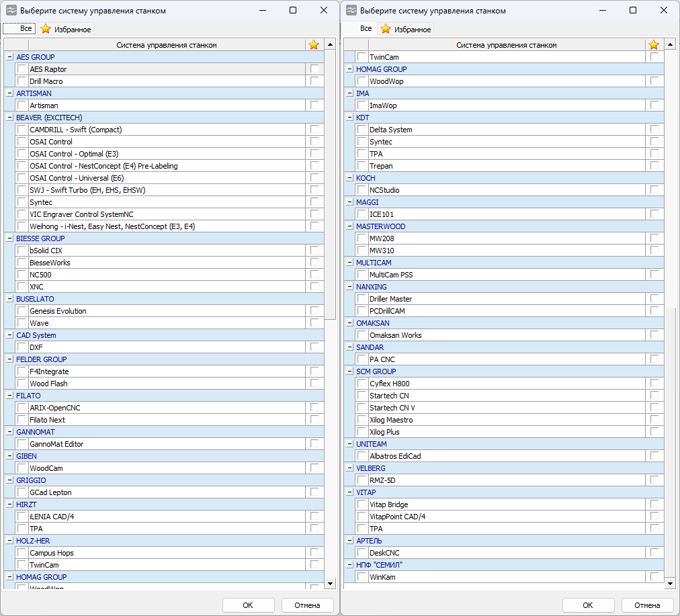This screenshot has width=680, height=616.
Task: Click Отмена in the right window
Action: [x=647, y=605]
